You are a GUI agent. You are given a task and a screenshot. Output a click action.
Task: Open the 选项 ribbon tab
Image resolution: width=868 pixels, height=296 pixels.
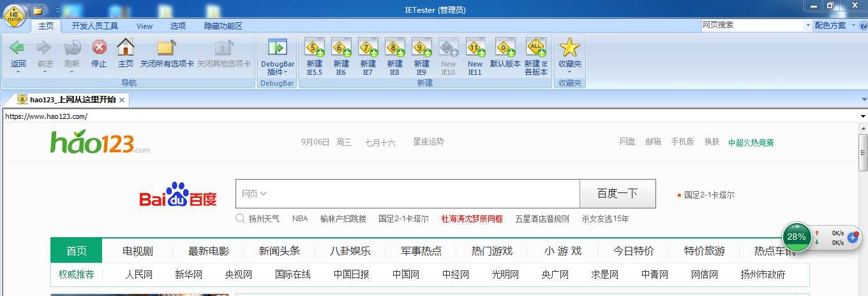point(178,26)
